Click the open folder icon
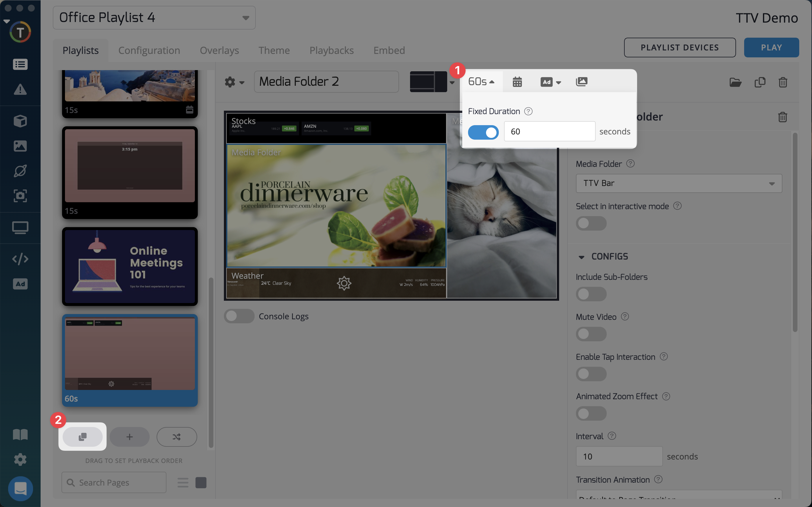Image resolution: width=812 pixels, height=507 pixels. click(735, 83)
